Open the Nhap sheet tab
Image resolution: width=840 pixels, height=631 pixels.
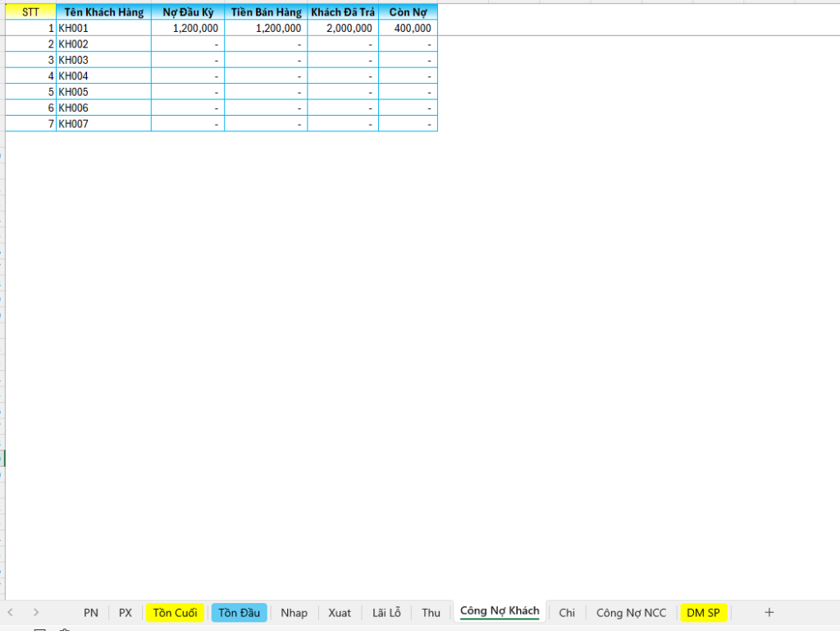point(294,612)
